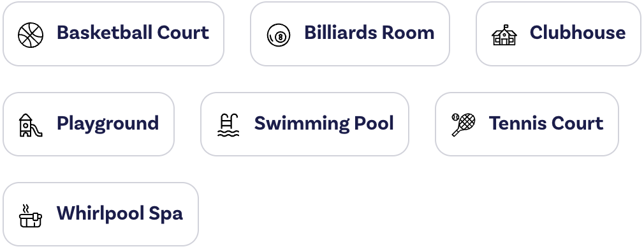The image size is (644, 249).
Task: Select the Billiards Room text label
Action: click(x=369, y=33)
